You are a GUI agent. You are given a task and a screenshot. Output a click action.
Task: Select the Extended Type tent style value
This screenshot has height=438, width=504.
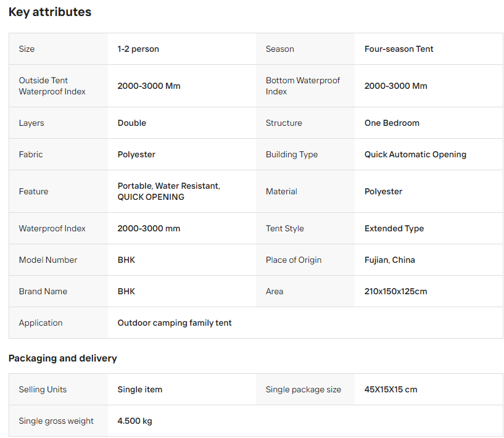click(x=394, y=228)
